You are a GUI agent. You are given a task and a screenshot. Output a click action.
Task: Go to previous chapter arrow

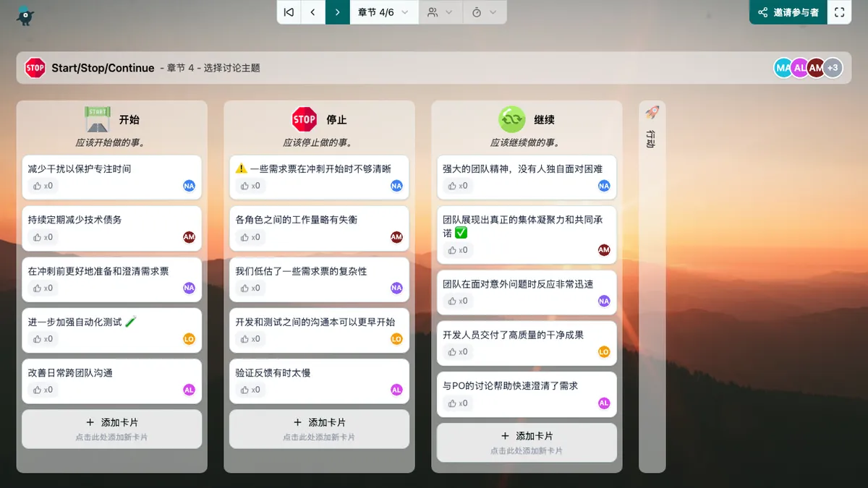click(312, 12)
